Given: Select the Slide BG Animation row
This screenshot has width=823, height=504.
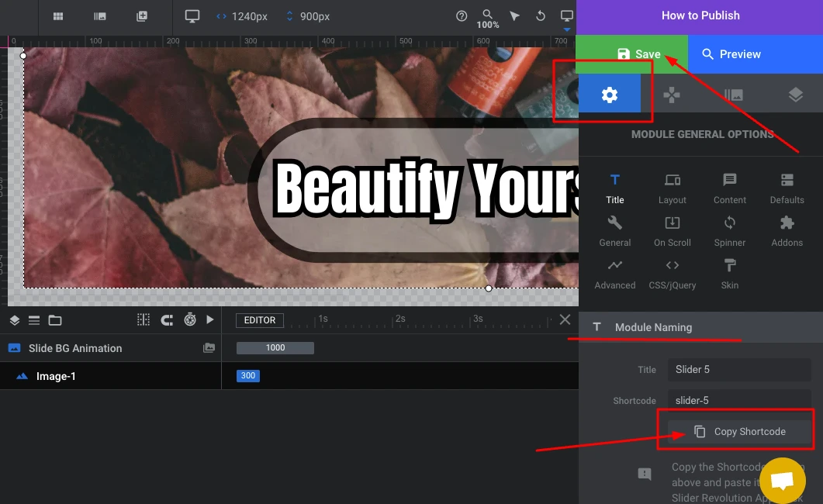Looking at the screenshot, I should click(x=111, y=348).
